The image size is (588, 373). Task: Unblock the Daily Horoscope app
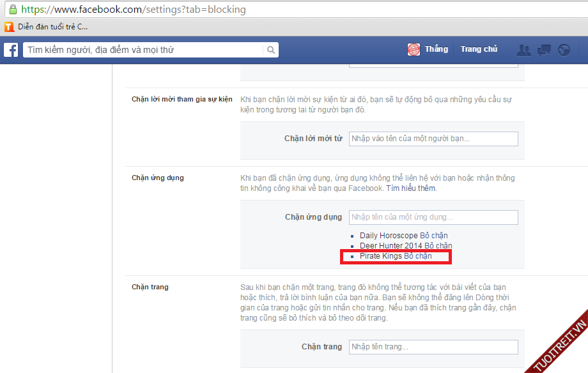coord(434,236)
